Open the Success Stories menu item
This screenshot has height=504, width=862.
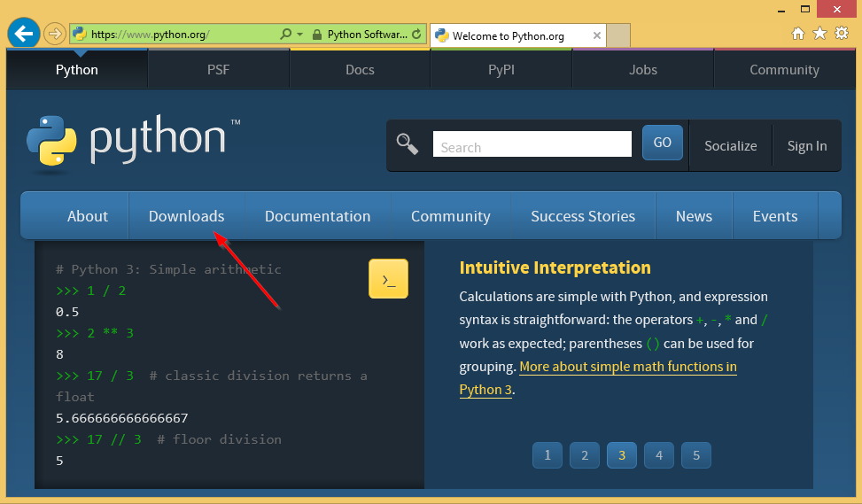[583, 216]
